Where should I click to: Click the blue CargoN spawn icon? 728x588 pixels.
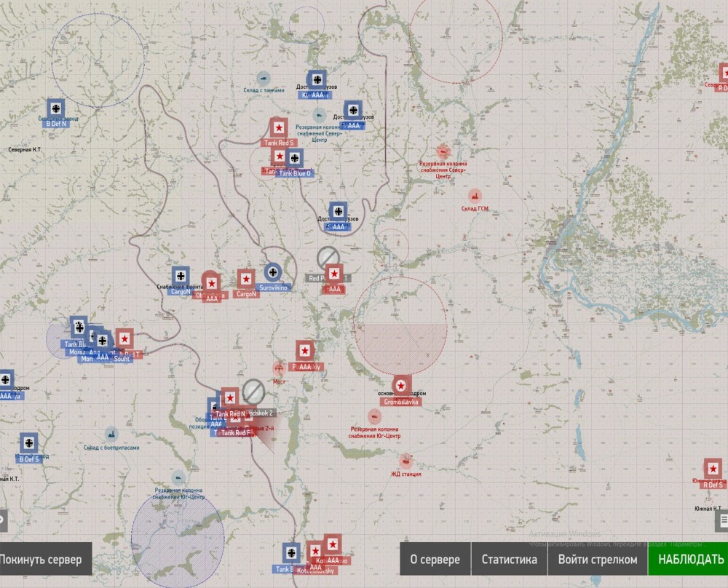click(x=181, y=277)
